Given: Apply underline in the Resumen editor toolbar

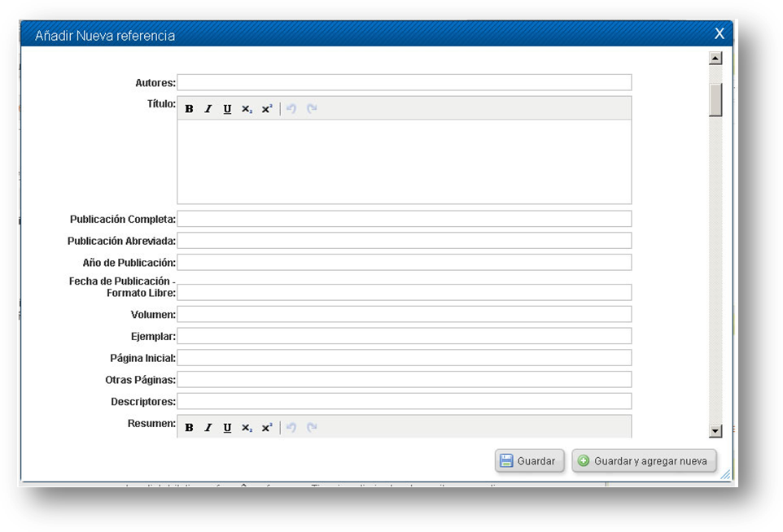Looking at the screenshot, I should coord(227,428).
